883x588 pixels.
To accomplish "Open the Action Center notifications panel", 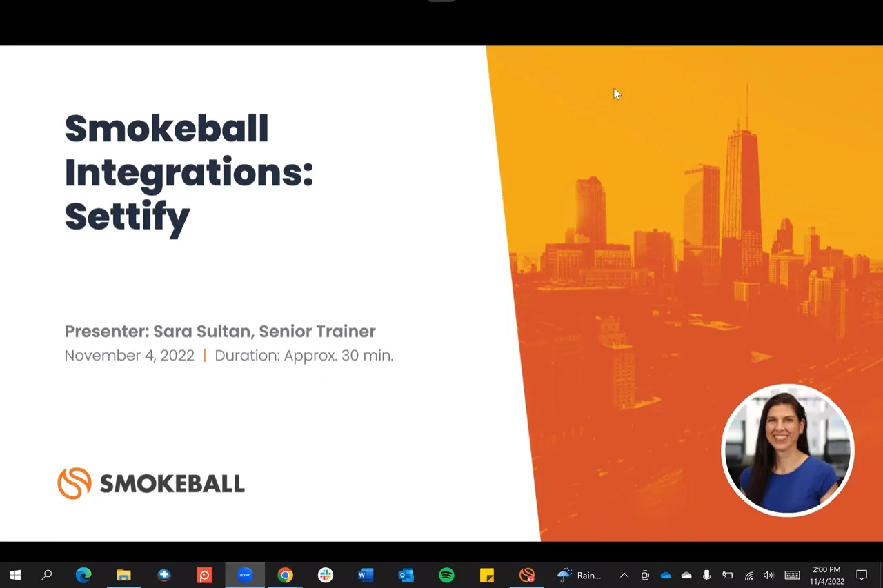I will point(862,575).
